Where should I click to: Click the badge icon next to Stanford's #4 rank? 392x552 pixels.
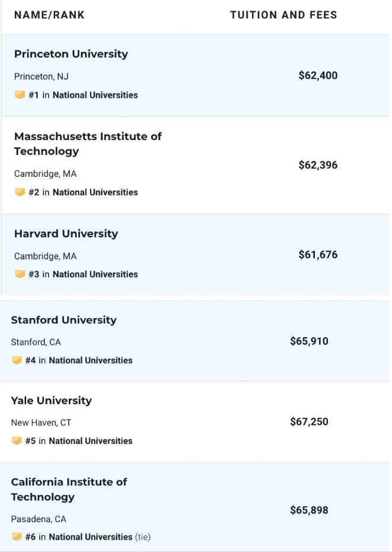(x=17, y=360)
